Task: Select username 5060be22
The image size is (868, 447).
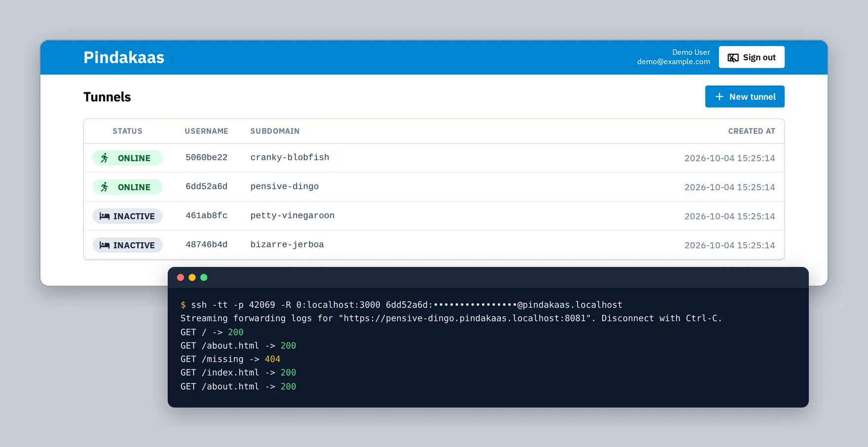Action: [207, 157]
